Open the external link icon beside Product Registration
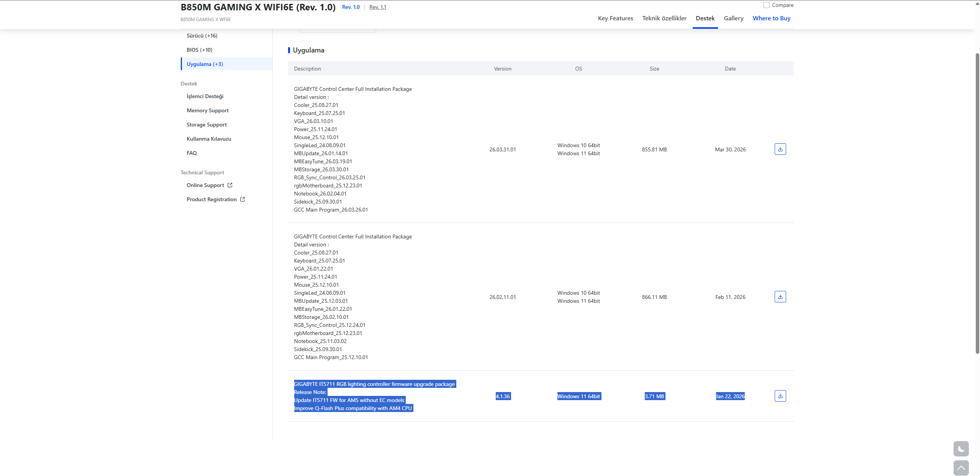 pos(243,199)
